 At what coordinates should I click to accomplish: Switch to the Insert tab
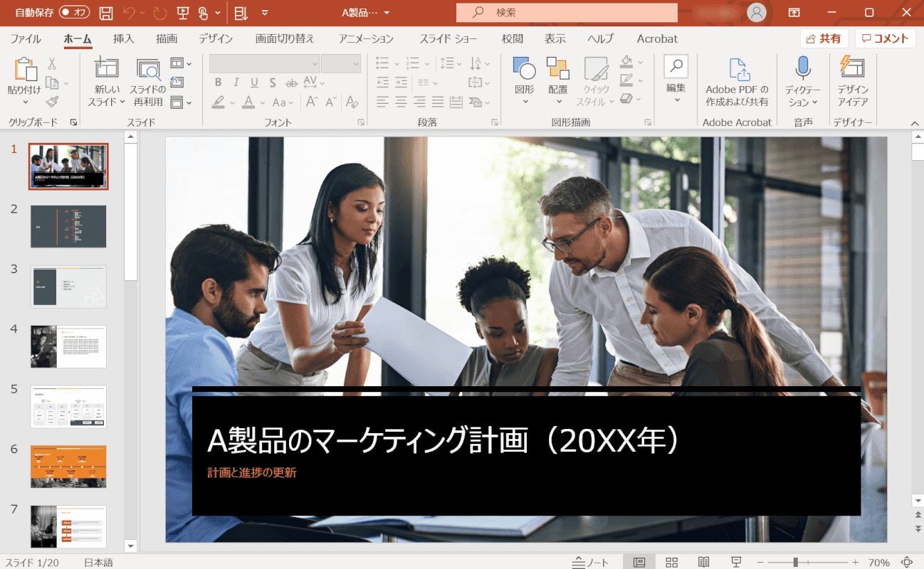click(124, 38)
